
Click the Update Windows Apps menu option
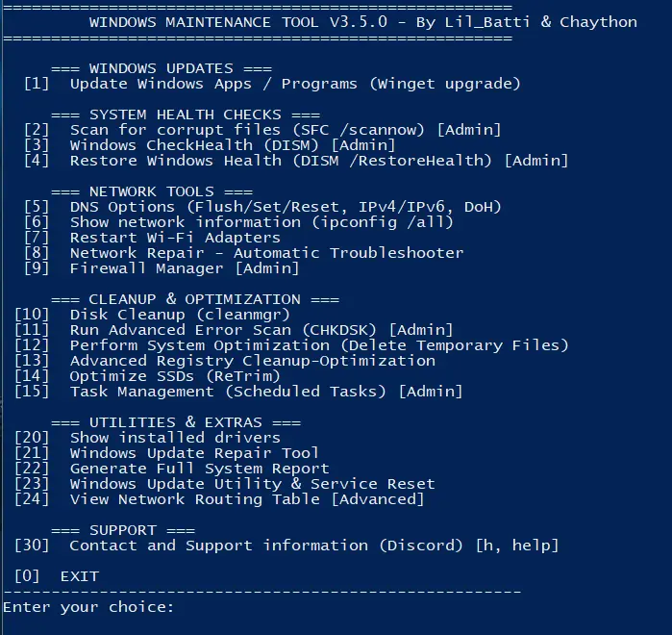[294, 84]
